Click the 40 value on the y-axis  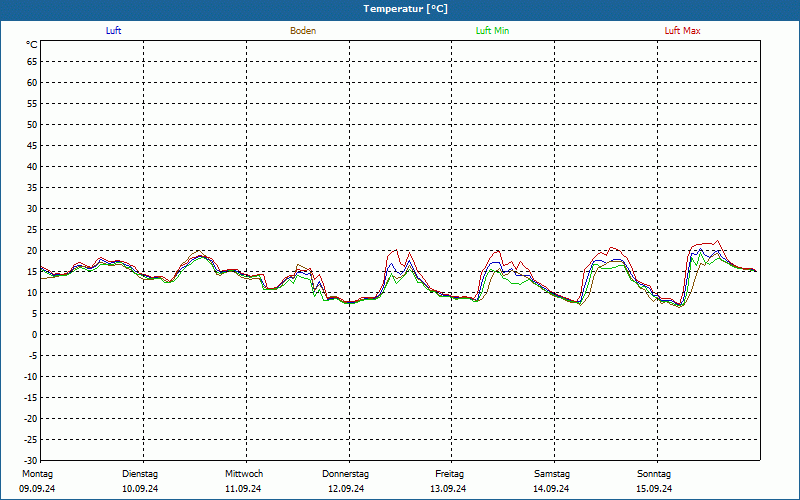[x=32, y=167]
